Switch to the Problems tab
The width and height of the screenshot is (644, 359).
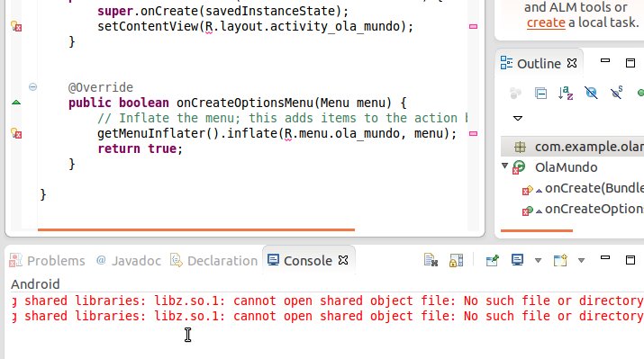(x=47, y=261)
